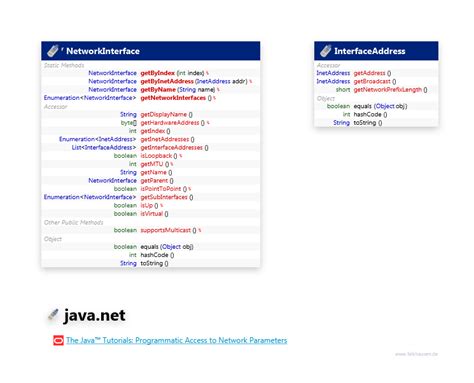Select the getName method in NetworkInterface
The image size is (474, 383).
153,172
